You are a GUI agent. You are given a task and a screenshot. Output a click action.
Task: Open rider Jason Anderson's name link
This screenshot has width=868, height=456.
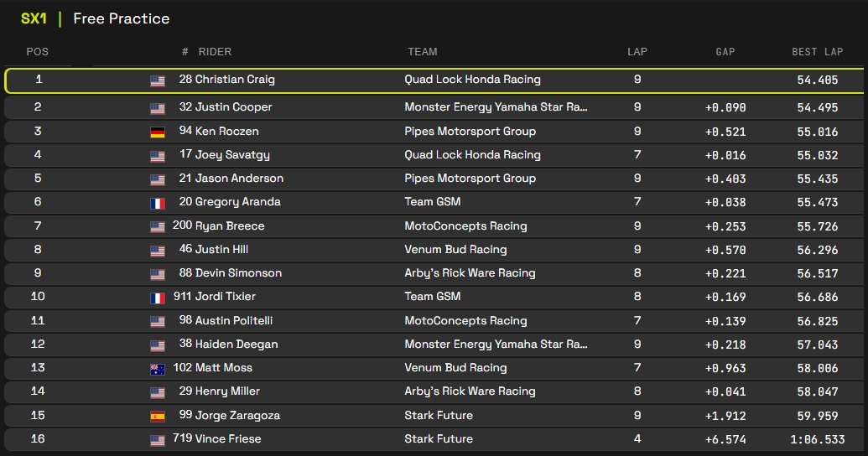point(239,179)
